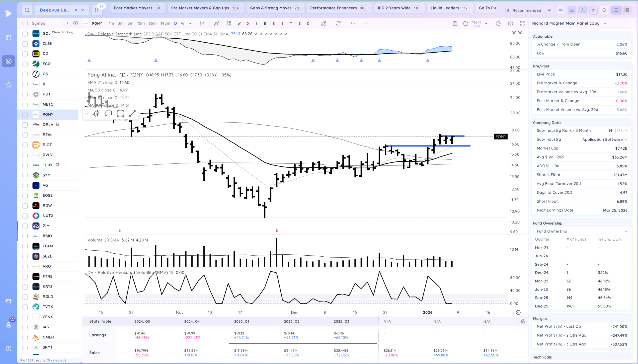The height and width of the screenshot is (364, 638).
Task: Open the Richard Moglen Main Panel dropdown
Action: [569, 23]
